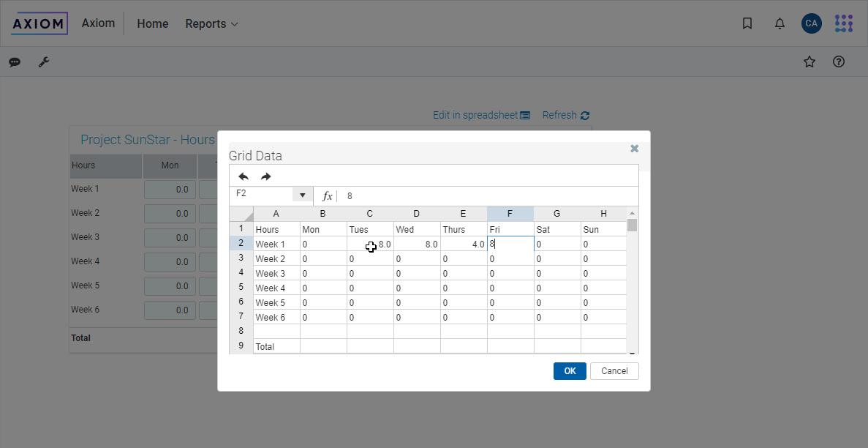Open the CA user avatar menu
Viewport: 868px width, 448px height.
[811, 23]
